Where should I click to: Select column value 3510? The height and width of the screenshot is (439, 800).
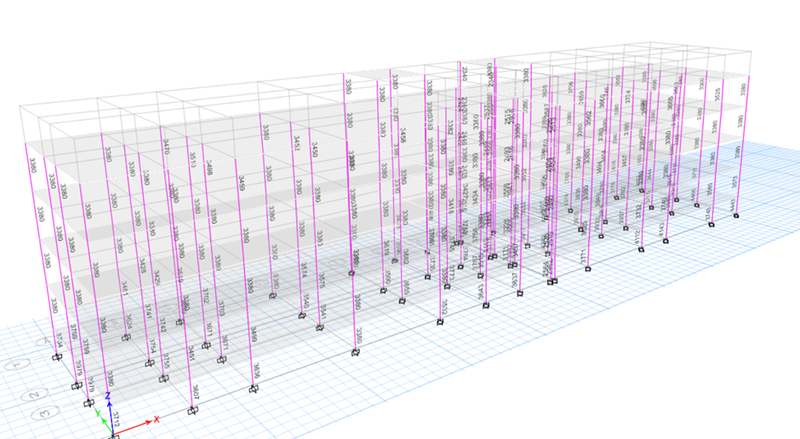pyautogui.click(x=192, y=159)
